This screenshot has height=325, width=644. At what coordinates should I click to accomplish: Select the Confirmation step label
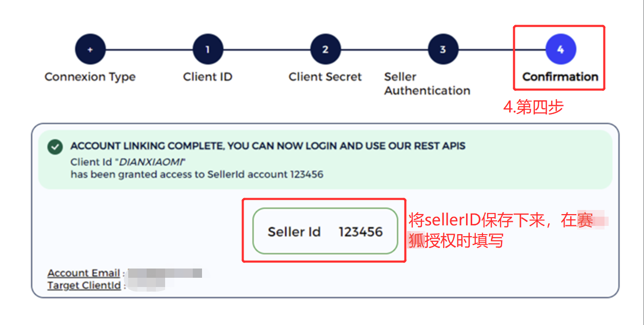(560, 77)
